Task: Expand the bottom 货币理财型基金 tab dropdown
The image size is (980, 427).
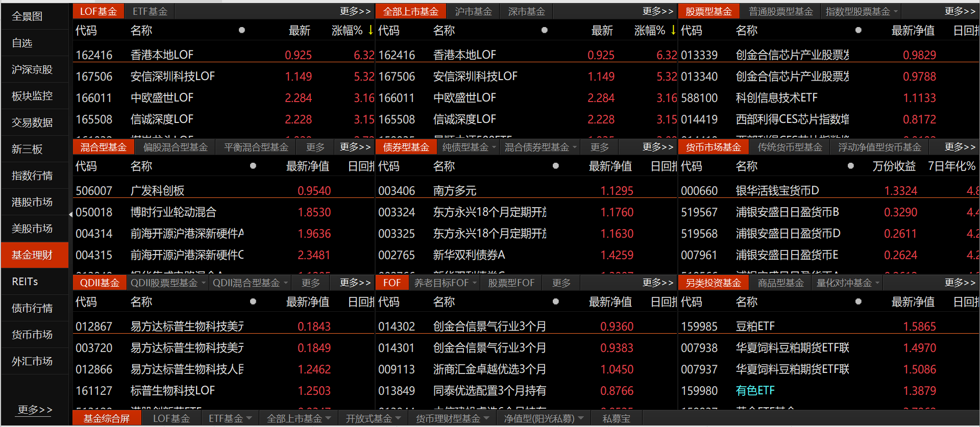Action: (486, 418)
